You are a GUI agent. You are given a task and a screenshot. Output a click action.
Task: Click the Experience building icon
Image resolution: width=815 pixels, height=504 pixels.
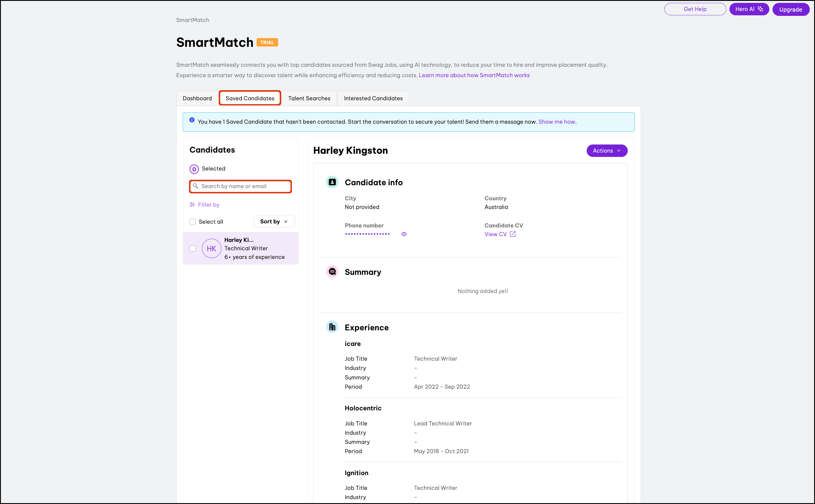(x=332, y=327)
